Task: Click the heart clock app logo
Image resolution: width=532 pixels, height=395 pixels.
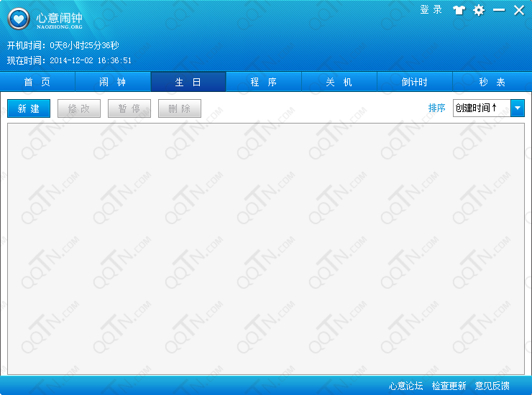Action: (19, 20)
